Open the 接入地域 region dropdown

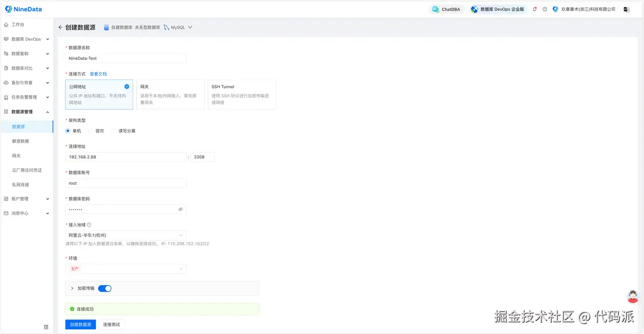[x=126, y=235]
